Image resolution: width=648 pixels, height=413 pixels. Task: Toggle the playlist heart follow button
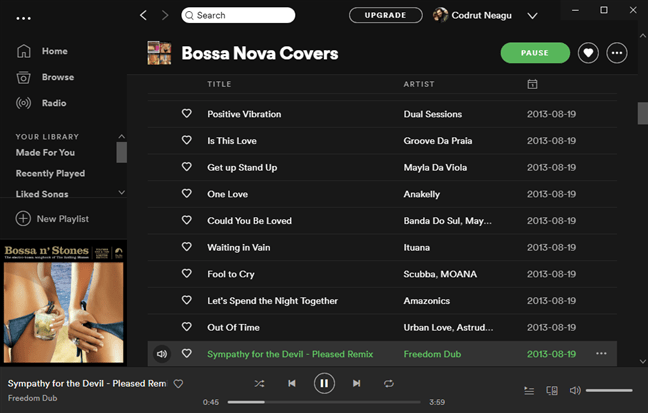click(x=588, y=53)
